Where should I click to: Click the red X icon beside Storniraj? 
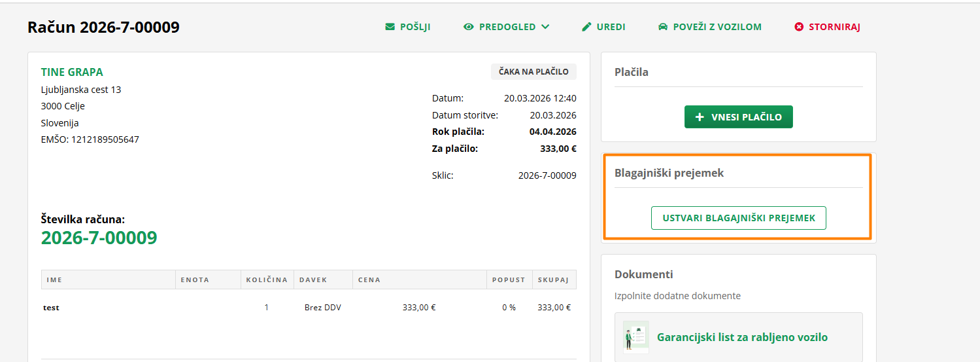click(x=799, y=27)
